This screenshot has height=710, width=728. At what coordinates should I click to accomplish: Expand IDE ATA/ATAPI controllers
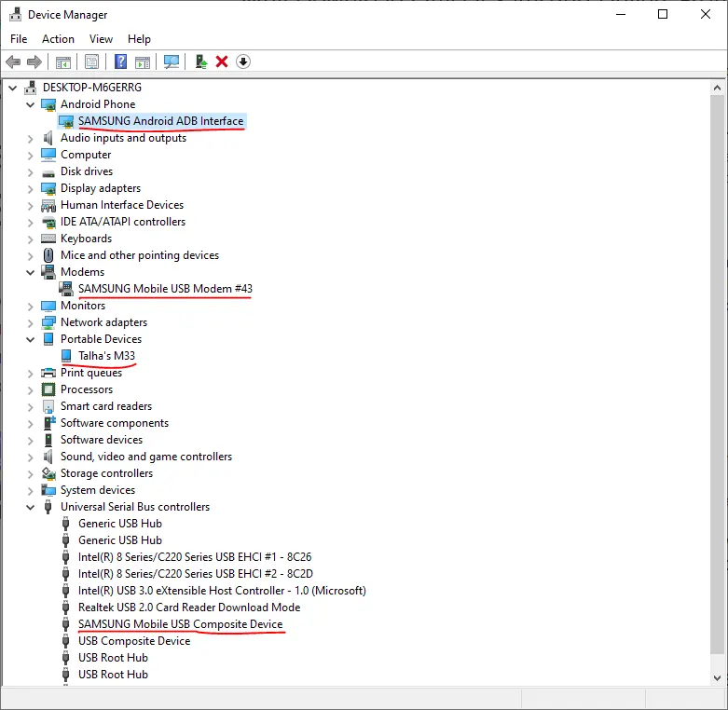[x=30, y=223]
